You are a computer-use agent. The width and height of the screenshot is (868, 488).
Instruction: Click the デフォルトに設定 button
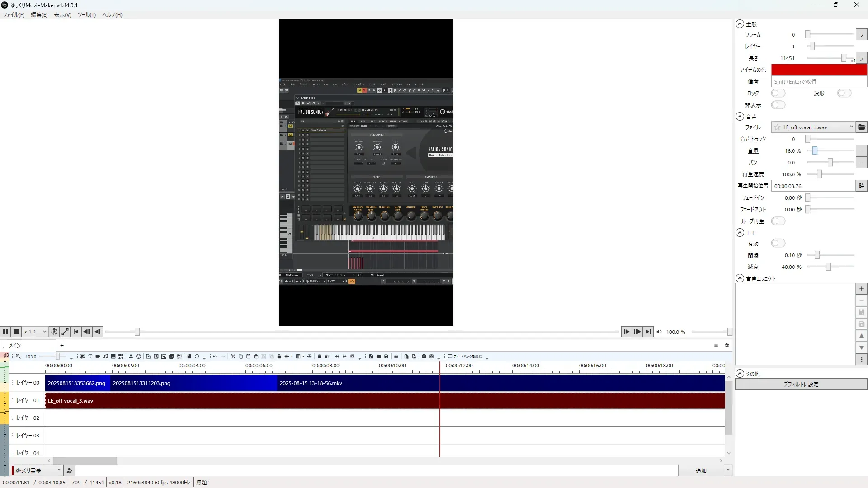point(801,384)
